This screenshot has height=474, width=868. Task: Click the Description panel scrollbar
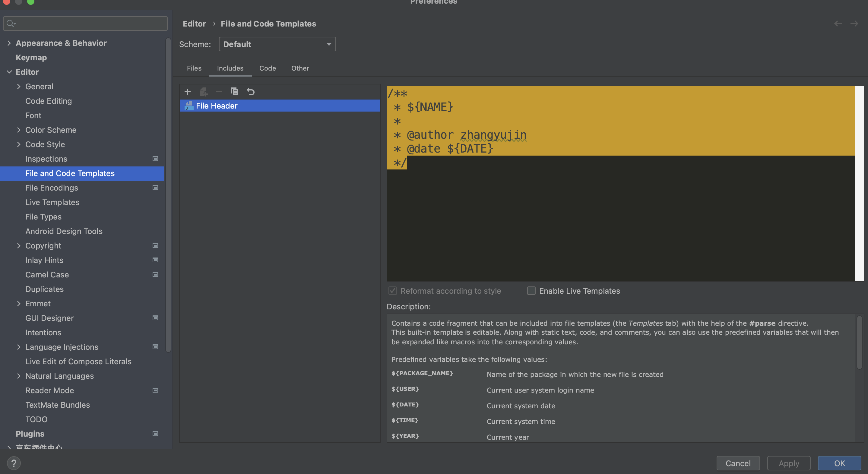pos(859,342)
